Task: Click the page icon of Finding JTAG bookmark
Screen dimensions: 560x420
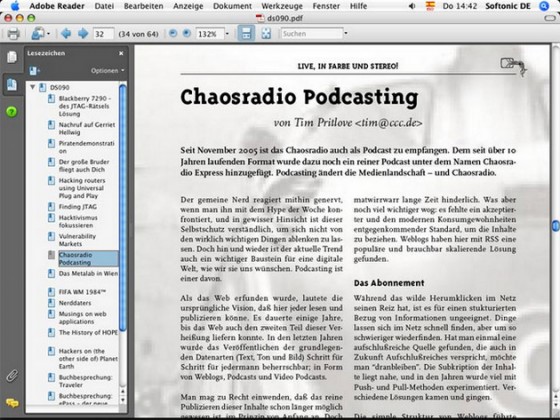Action: coord(51,206)
